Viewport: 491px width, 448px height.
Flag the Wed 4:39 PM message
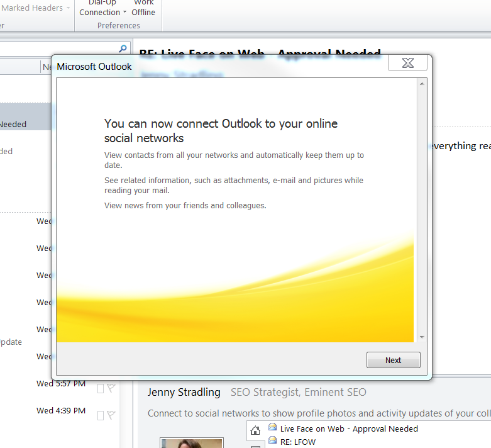111,415
